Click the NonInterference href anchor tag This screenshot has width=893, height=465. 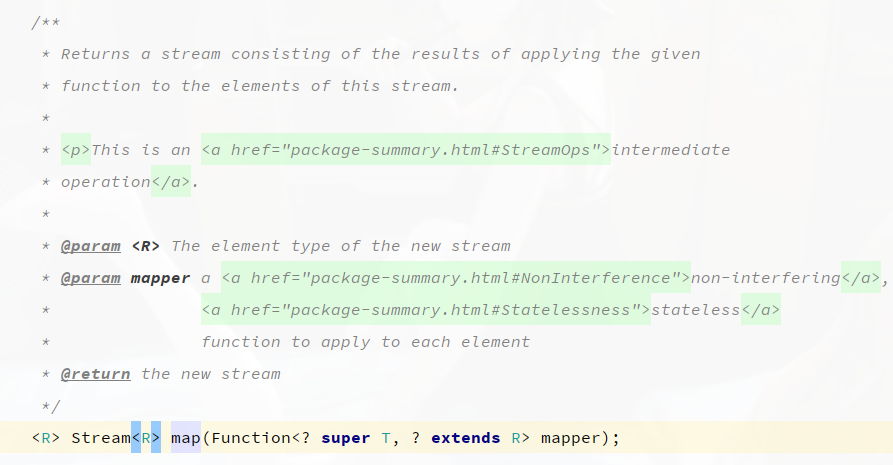tap(456, 278)
